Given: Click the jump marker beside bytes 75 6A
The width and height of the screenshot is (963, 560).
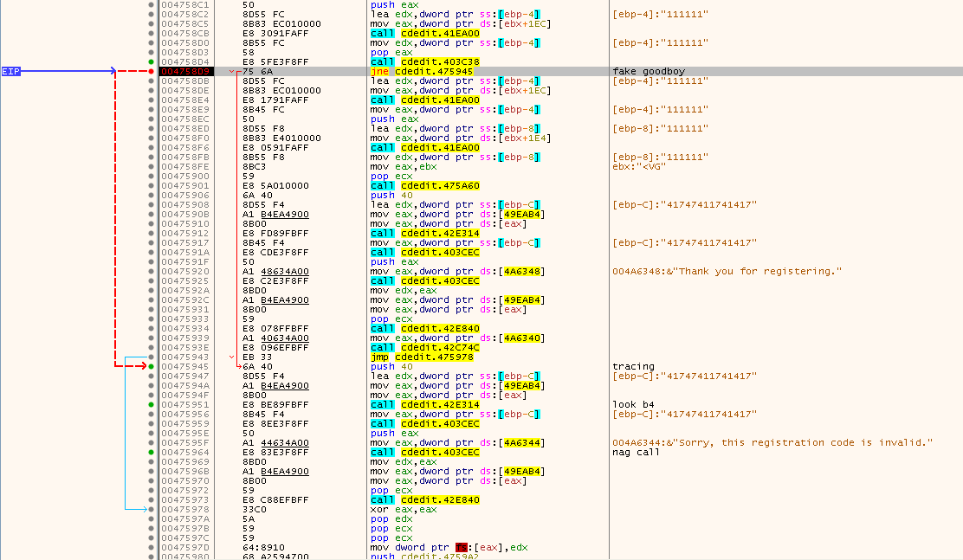Looking at the screenshot, I should (x=231, y=71).
